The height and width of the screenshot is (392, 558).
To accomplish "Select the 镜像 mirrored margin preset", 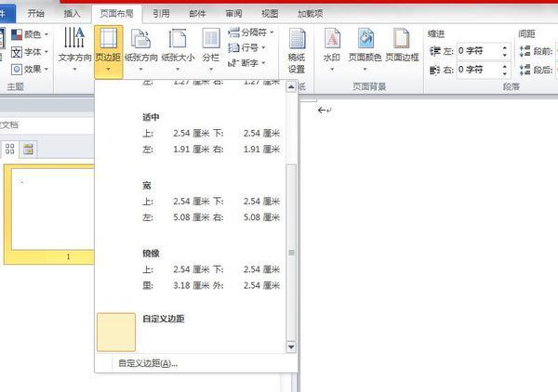I will [x=195, y=268].
